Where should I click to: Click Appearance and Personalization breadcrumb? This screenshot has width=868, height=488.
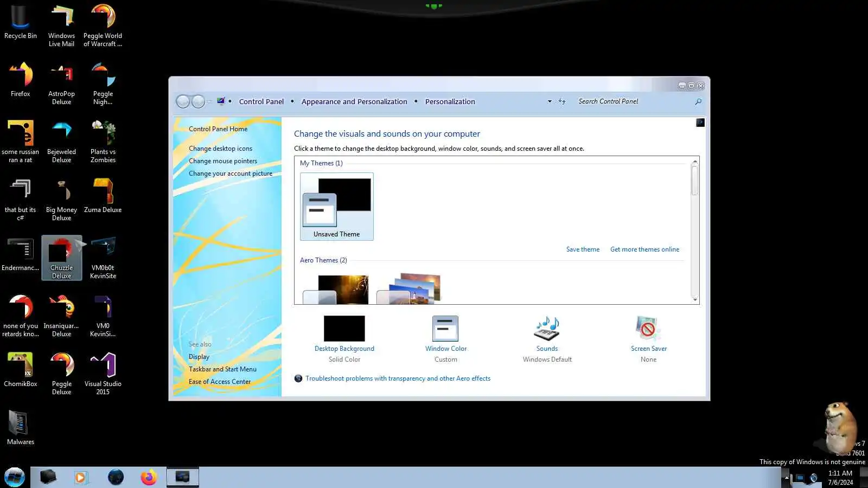pyautogui.click(x=354, y=101)
